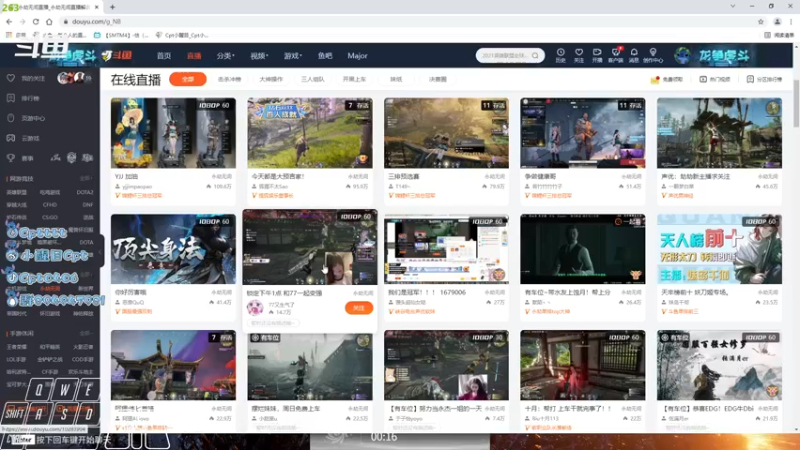The width and height of the screenshot is (800, 450).
Task: Open 云游戏 gamepad item in sidebar
Action: pos(23,138)
